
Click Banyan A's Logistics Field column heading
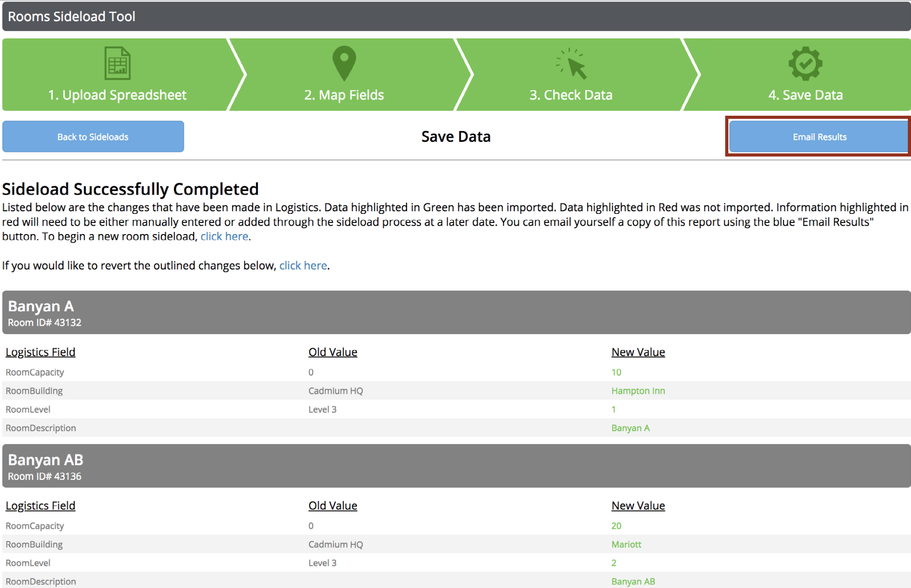(40, 352)
